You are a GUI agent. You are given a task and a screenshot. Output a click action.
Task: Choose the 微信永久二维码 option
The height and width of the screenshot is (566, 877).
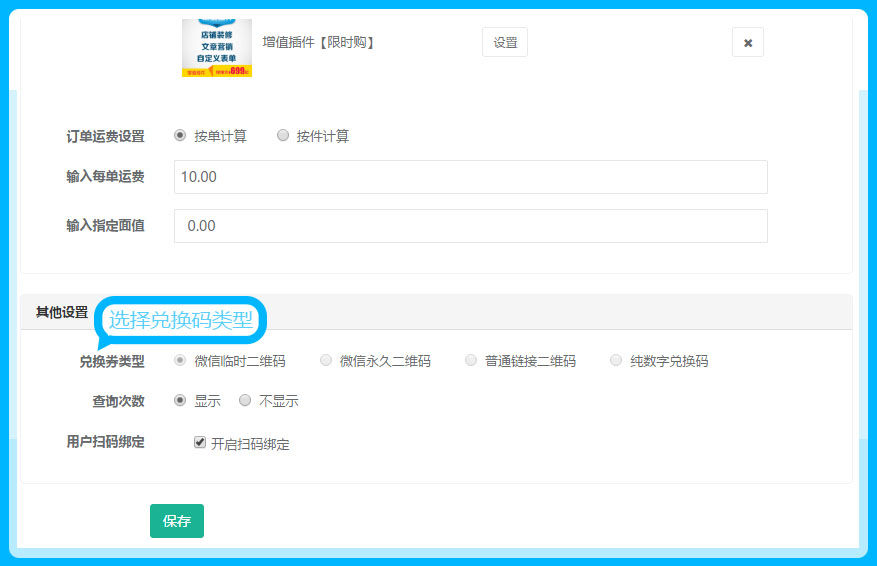(x=326, y=360)
